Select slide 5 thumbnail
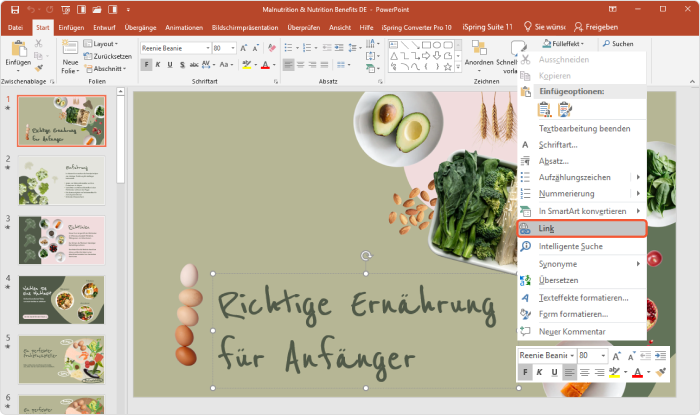Image resolution: width=700 pixels, height=415 pixels. tap(62, 360)
